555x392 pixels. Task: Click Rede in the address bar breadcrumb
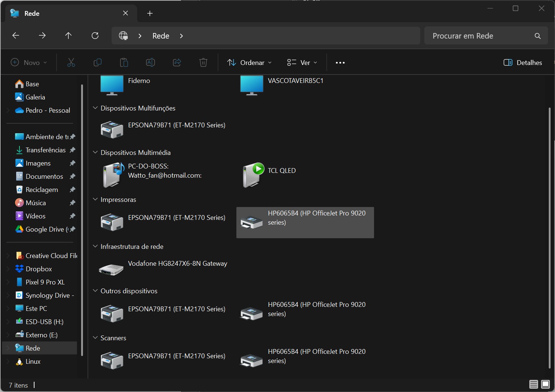pyautogui.click(x=161, y=36)
